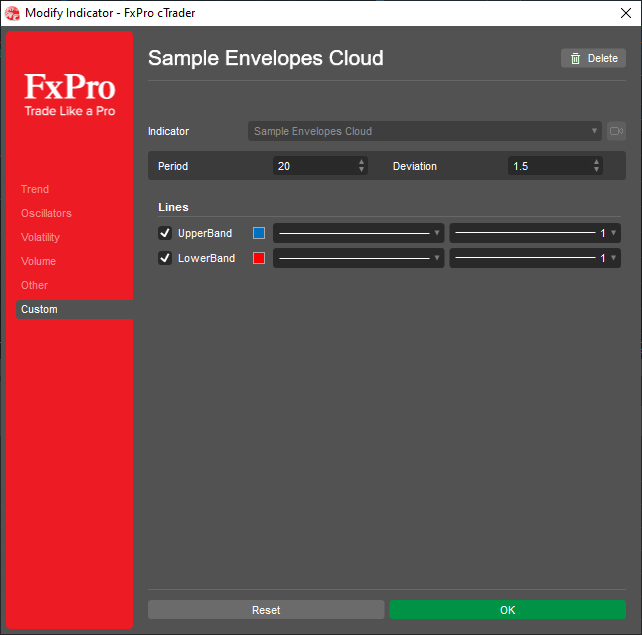The width and height of the screenshot is (642, 635).
Task: Click the Reset button
Action: pos(266,610)
